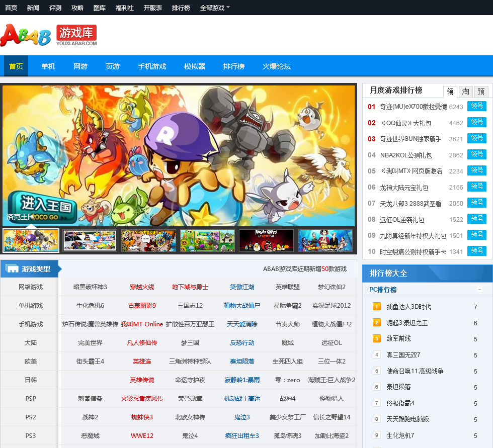Select 网游 in the blue navigation bar
Viewport: 493px width, 448px height.
click(x=80, y=66)
